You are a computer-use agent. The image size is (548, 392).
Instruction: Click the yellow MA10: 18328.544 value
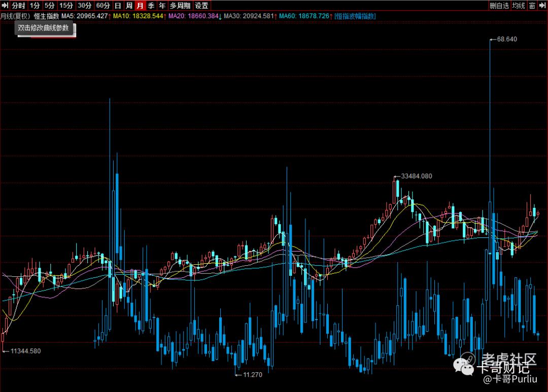point(140,16)
